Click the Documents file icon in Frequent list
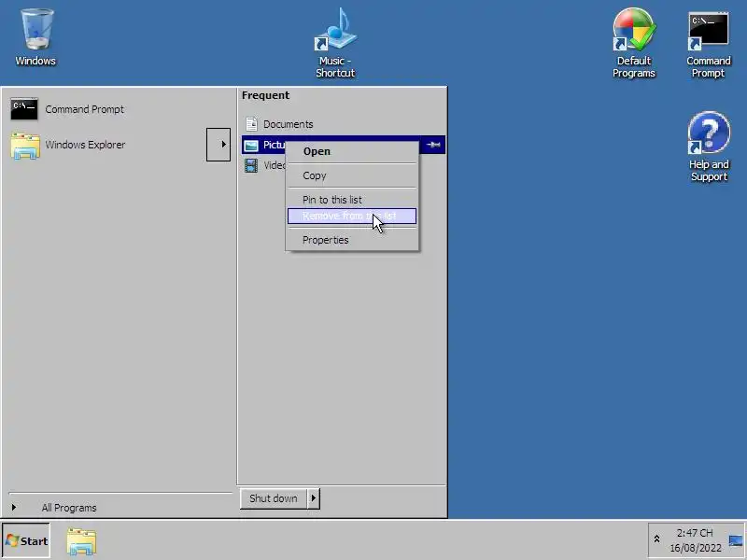The height and width of the screenshot is (560, 747). [251, 124]
